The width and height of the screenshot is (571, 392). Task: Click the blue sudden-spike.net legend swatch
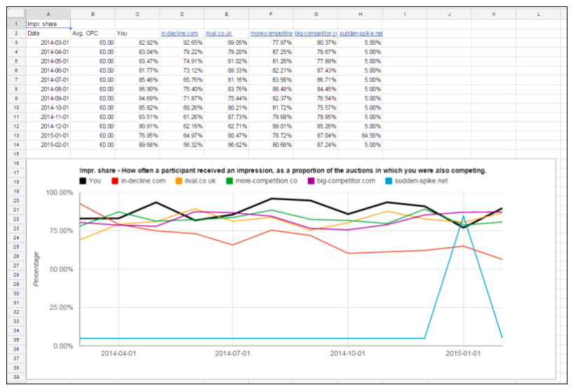click(389, 181)
